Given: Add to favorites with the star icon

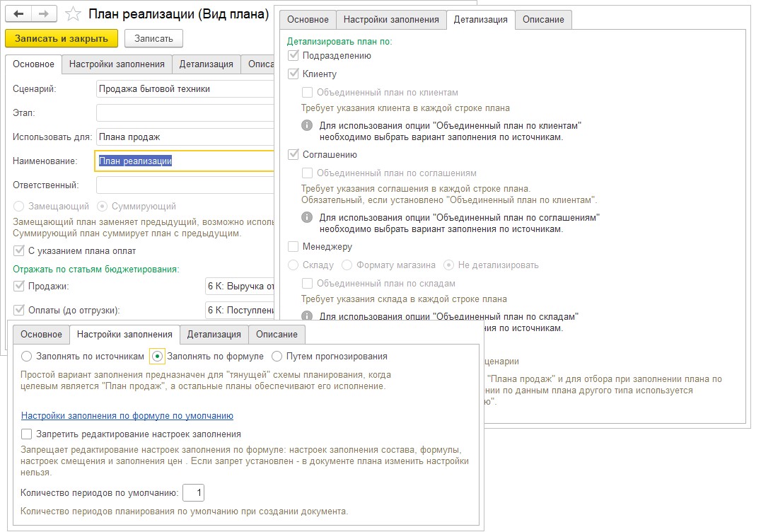Looking at the screenshot, I should point(73,13).
